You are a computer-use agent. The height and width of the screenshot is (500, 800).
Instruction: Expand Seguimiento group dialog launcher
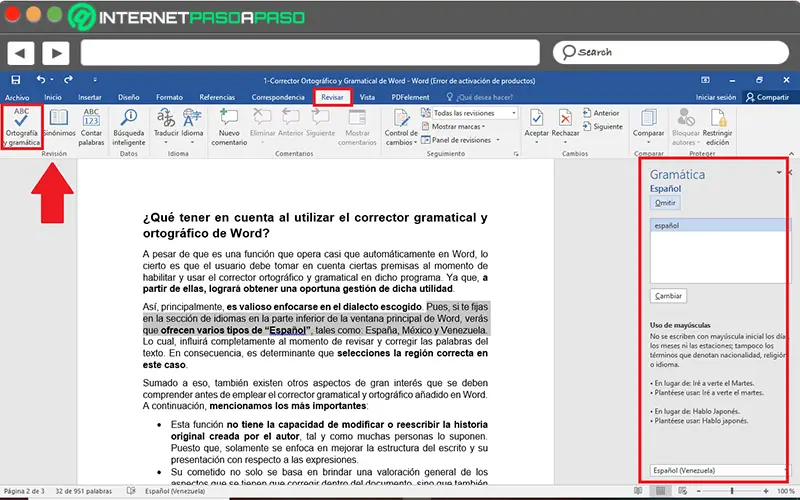point(516,154)
